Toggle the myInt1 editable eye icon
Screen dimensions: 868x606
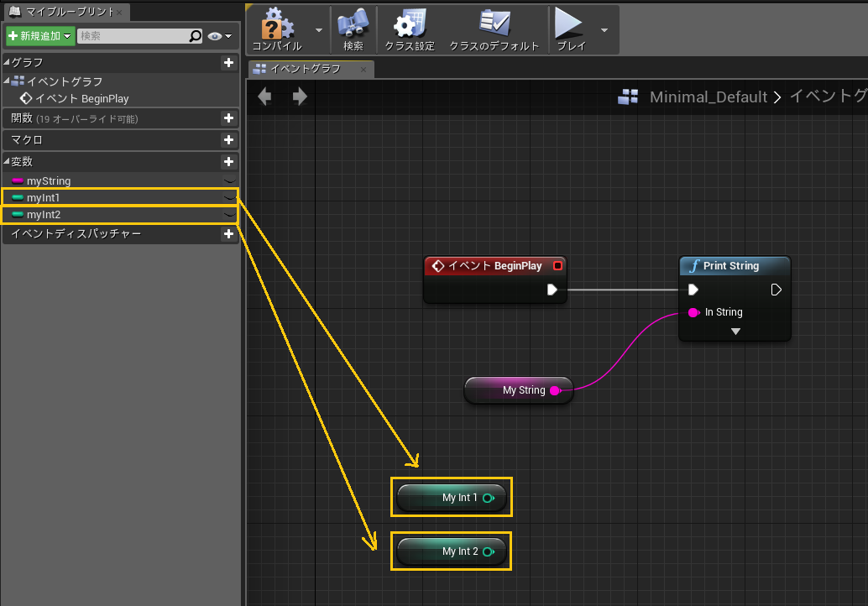pos(229,197)
